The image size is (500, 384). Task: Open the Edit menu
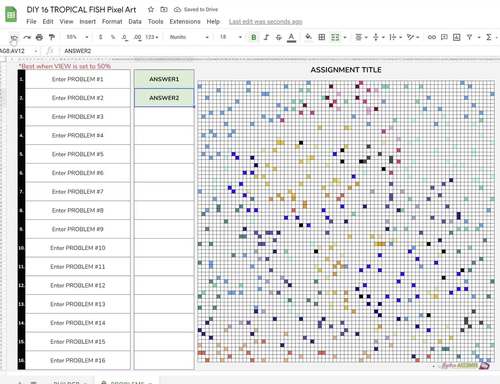coord(48,22)
